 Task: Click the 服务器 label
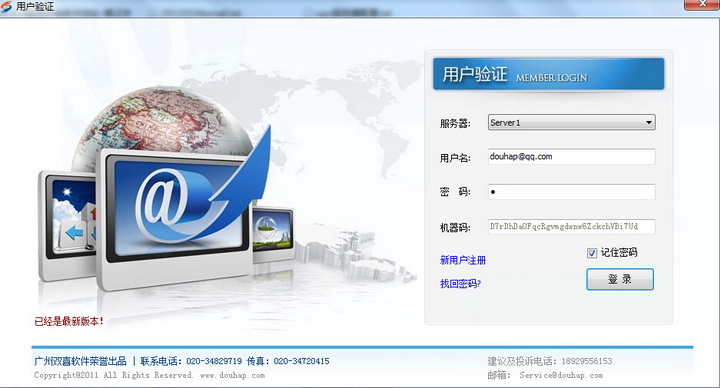455,124
